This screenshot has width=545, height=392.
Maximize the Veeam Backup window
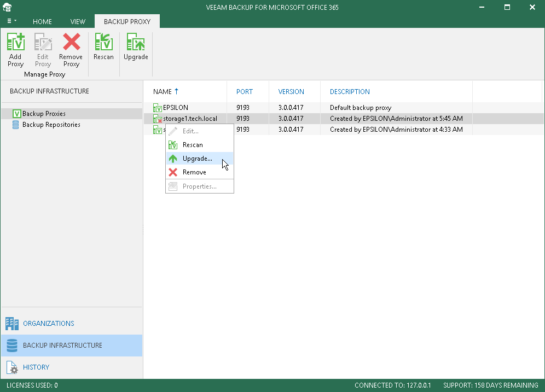pyautogui.click(x=507, y=7)
